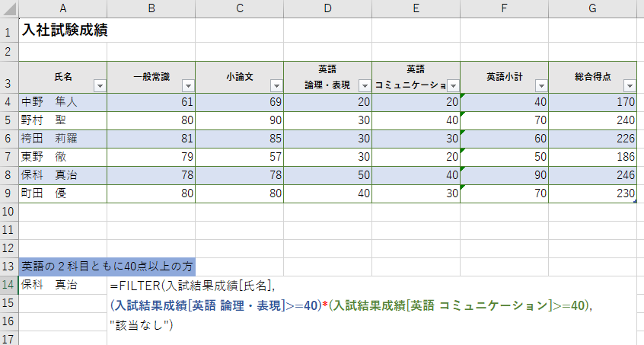Open the 一般常識 column filter dropdown
This screenshot has height=345, width=644.
point(188,85)
